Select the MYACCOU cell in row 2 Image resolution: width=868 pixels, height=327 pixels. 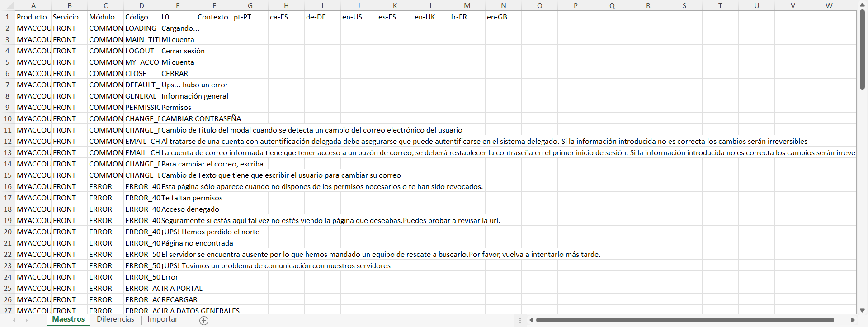[x=33, y=28]
